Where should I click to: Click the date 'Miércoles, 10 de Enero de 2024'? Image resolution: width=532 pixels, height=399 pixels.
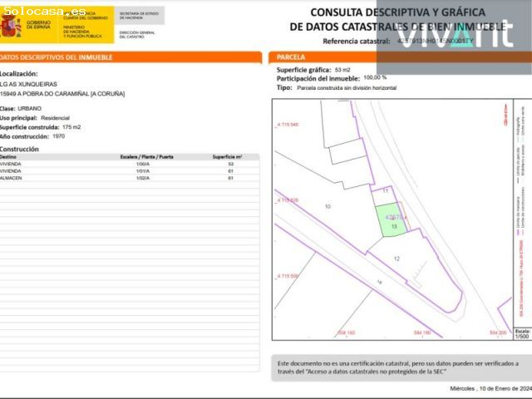pyautogui.click(x=491, y=388)
